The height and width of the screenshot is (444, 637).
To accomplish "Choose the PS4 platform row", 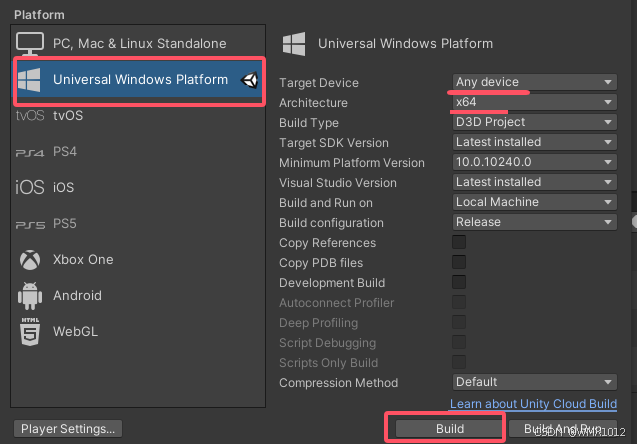I will tap(138, 152).
